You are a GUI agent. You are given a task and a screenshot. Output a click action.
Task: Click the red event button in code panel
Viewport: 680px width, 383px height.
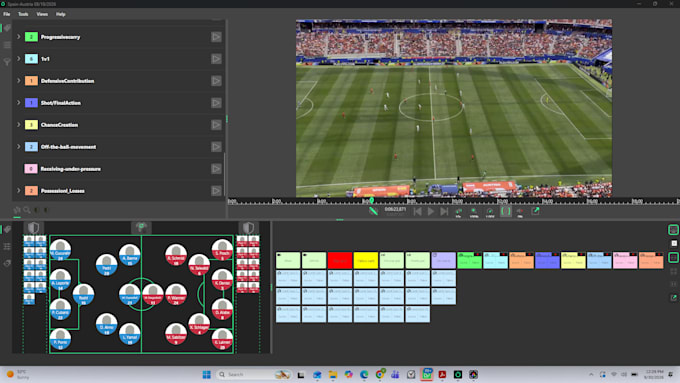(x=340, y=260)
